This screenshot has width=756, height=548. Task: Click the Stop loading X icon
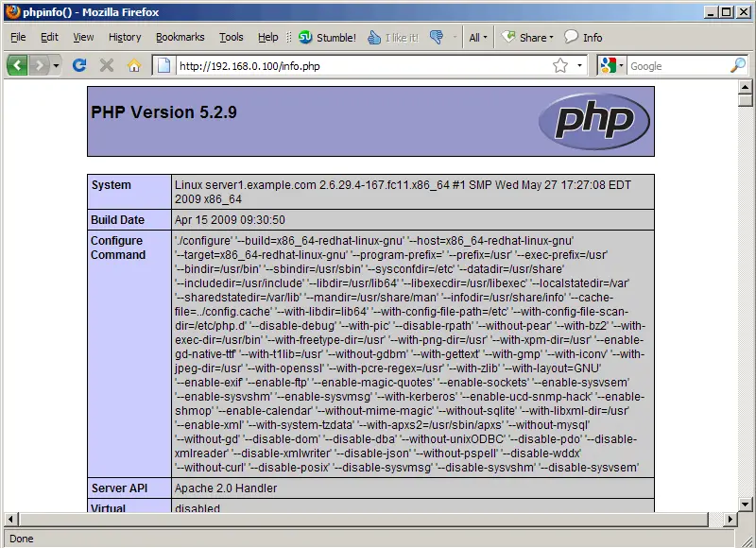(x=107, y=65)
